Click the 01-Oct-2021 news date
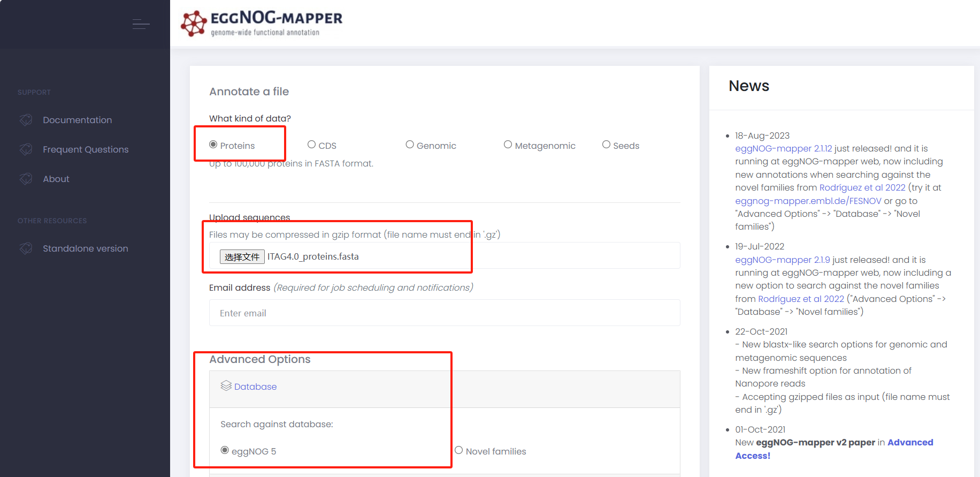The height and width of the screenshot is (477, 980). (x=760, y=429)
